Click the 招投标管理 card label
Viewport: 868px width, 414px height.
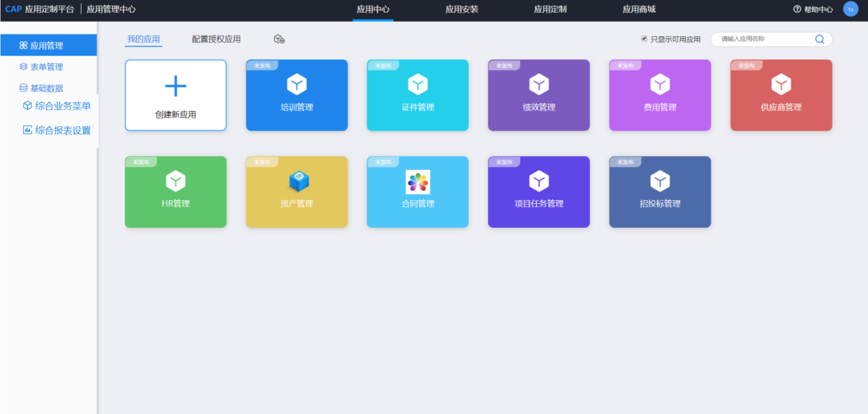(x=660, y=203)
